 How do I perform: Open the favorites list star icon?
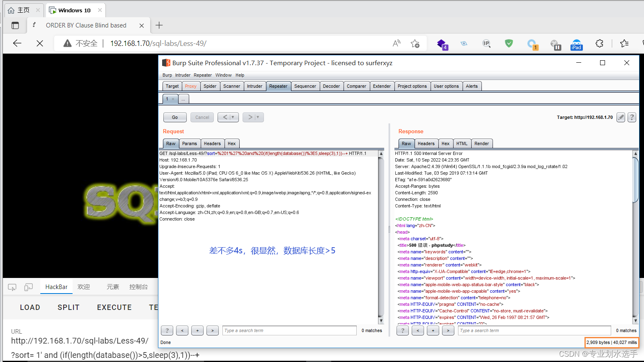(x=624, y=43)
